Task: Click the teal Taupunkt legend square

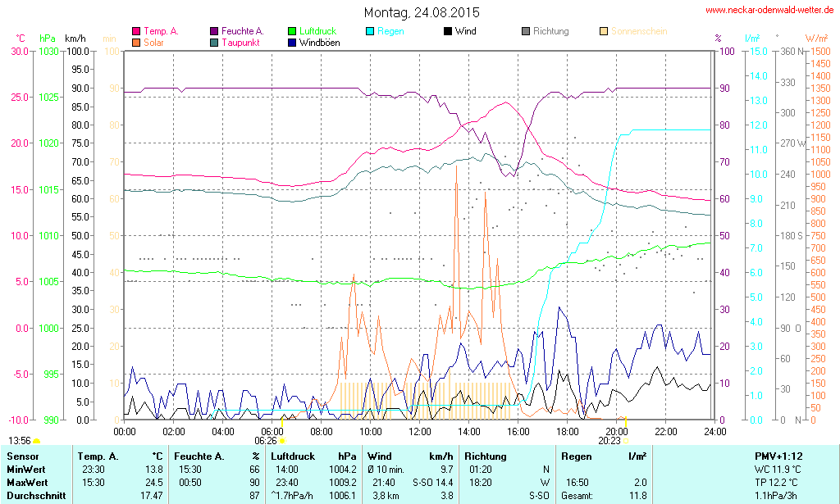Action: (x=215, y=42)
